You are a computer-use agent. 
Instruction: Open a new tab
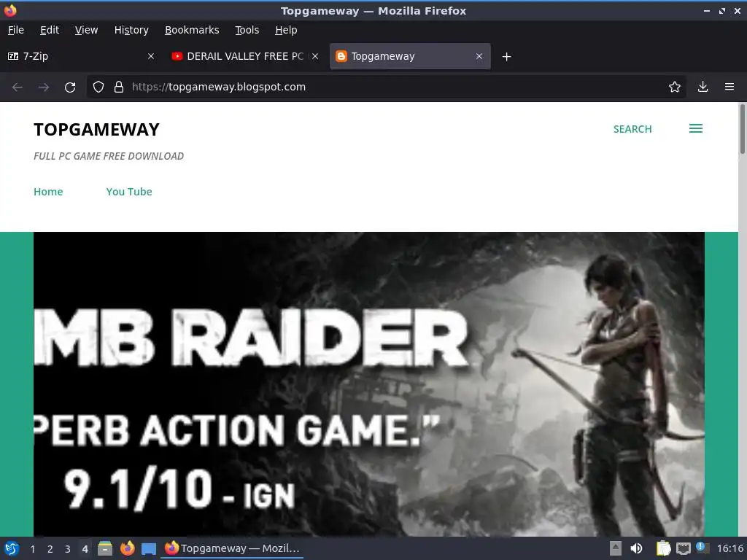tap(507, 57)
